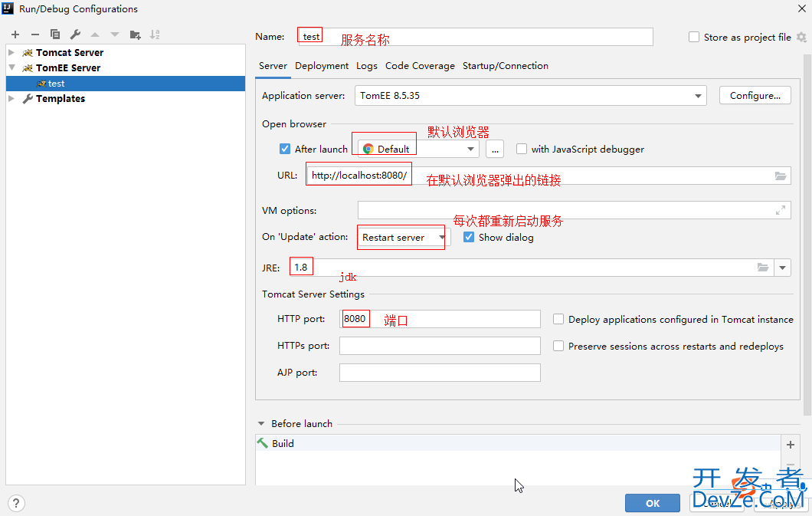Expand the VM options field
This screenshot has width=812, height=516.
coord(781,210)
